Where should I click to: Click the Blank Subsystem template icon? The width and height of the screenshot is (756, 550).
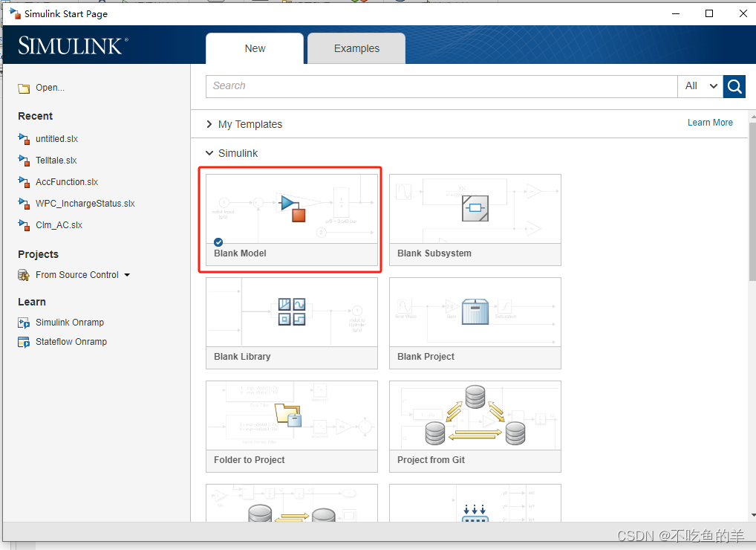click(475, 208)
